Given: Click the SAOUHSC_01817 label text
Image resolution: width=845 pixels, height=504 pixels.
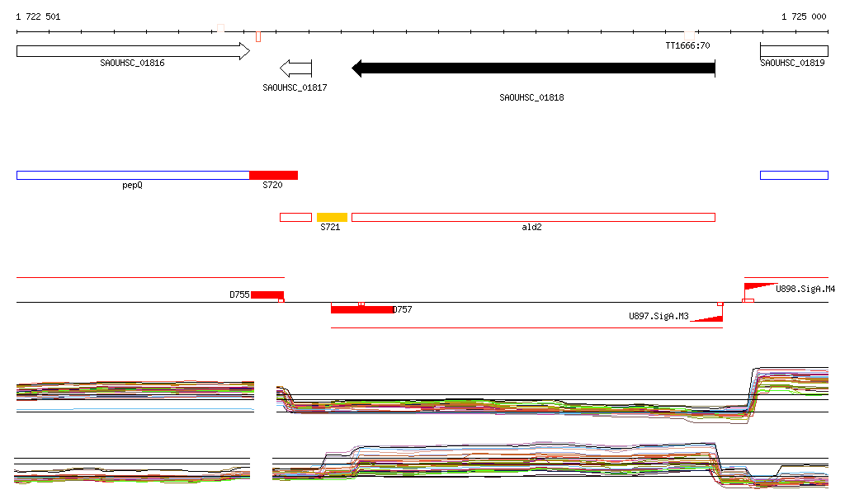Looking at the screenshot, I should [295, 87].
